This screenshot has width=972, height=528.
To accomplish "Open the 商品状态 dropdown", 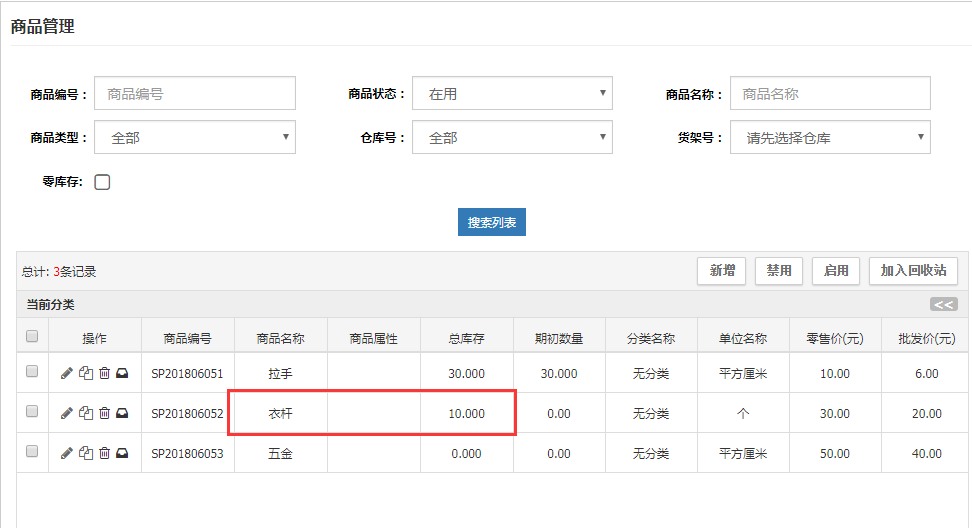I will pyautogui.click(x=512, y=94).
